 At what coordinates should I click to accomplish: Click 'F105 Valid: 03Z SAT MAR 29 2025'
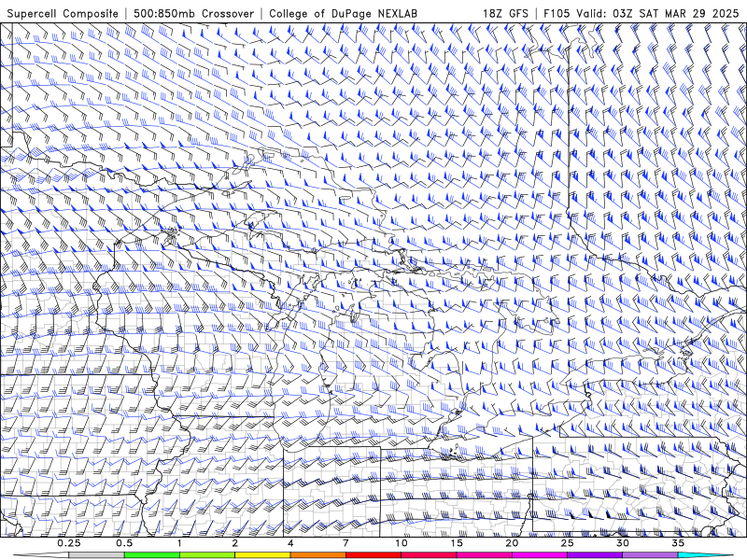click(x=641, y=13)
